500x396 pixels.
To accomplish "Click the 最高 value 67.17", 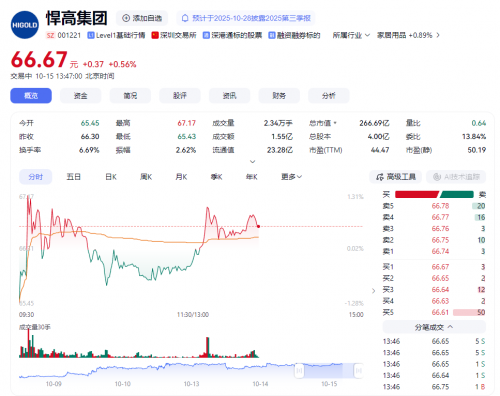I will (x=186, y=123).
